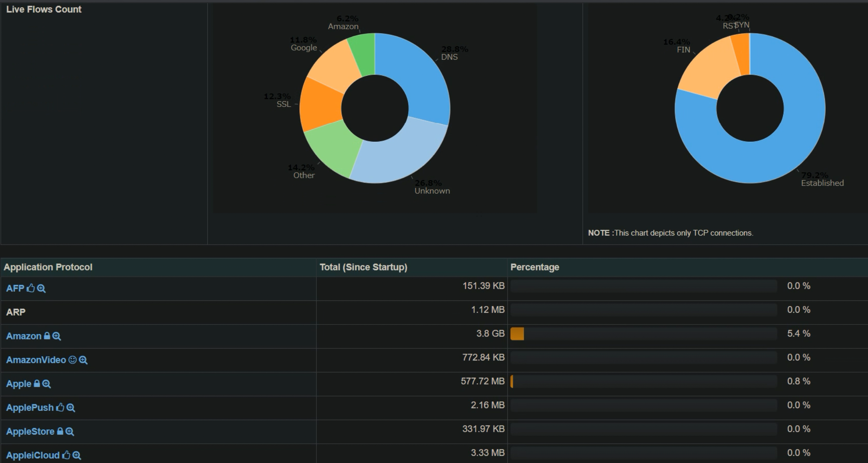
Task: Click the lock icon next to AppleStore
Action: point(60,431)
